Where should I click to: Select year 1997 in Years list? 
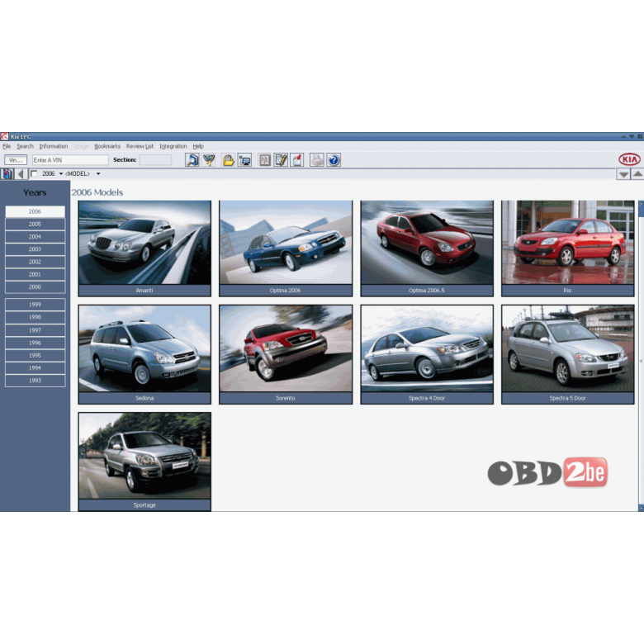click(35, 330)
